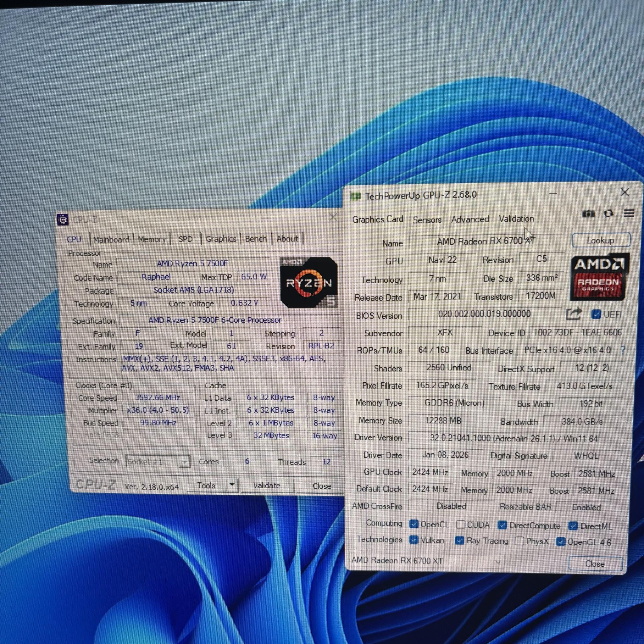Image resolution: width=644 pixels, height=644 pixels.
Task: Click the Subvendor value XFX
Action: (x=445, y=332)
